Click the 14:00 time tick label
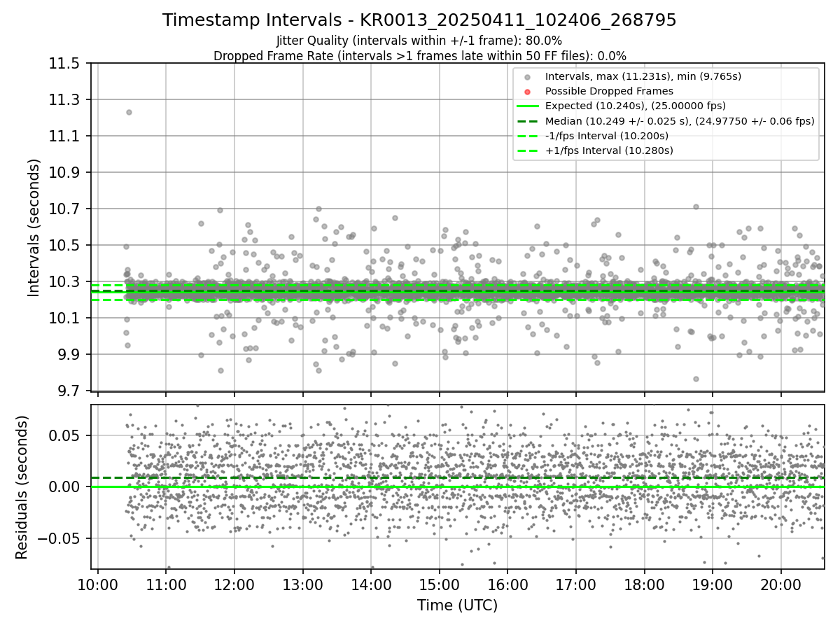 [x=370, y=584]
